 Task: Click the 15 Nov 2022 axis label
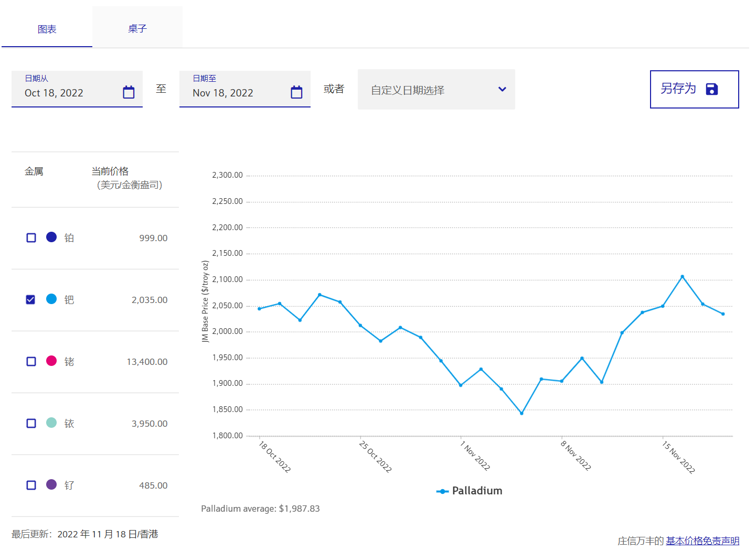coord(678,457)
